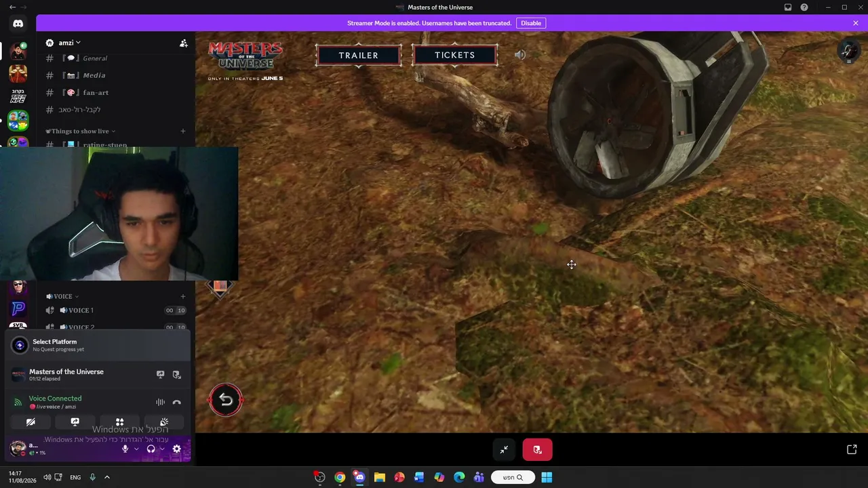Open the purple P server icon
The image size is (868, 488).
(18, 308)
